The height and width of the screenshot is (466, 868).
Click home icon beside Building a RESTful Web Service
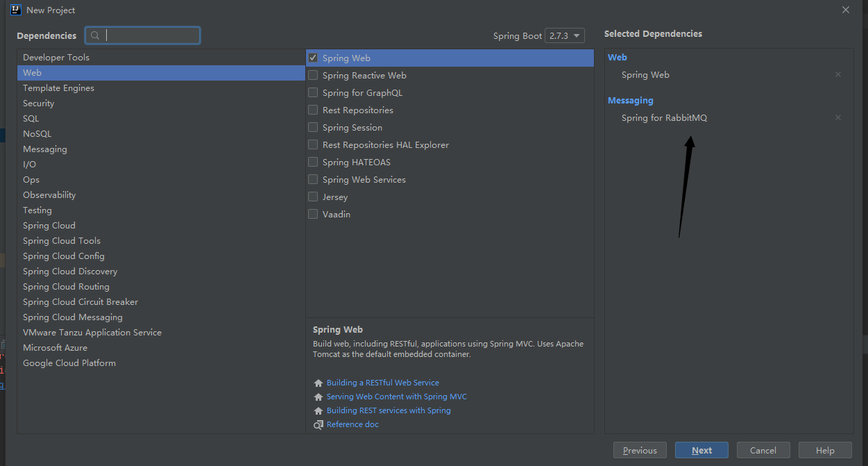[x=318, y=383]
